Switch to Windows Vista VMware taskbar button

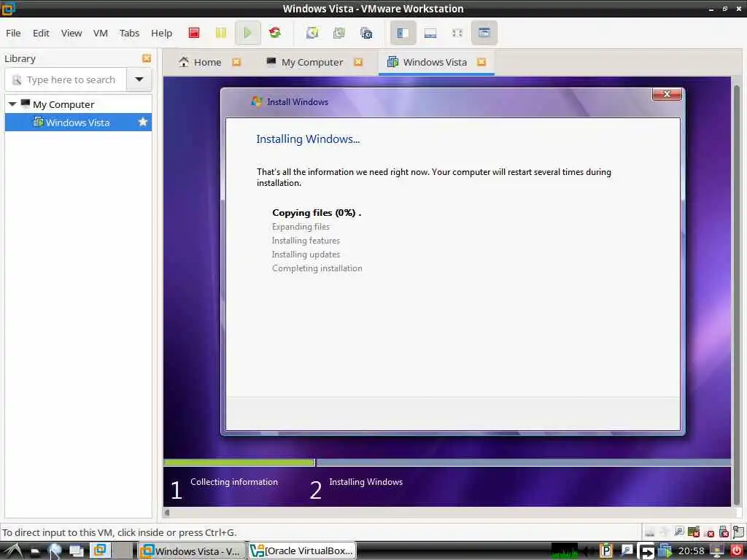(x=192, y=551)
